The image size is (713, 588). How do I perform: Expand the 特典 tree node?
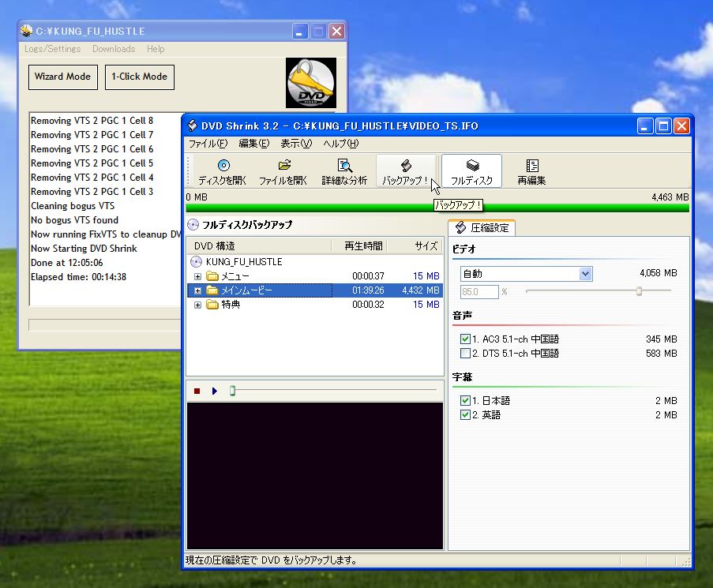pos(197,305)
